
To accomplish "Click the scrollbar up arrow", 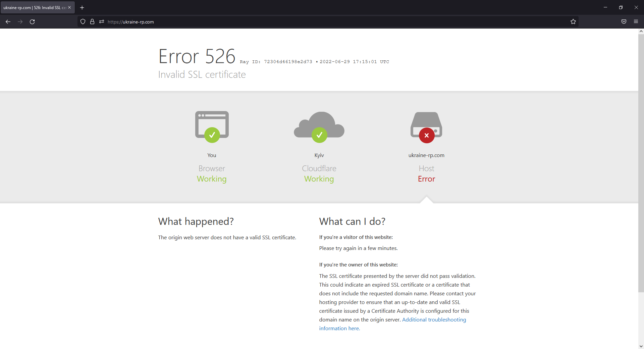I will click(641, 31).
